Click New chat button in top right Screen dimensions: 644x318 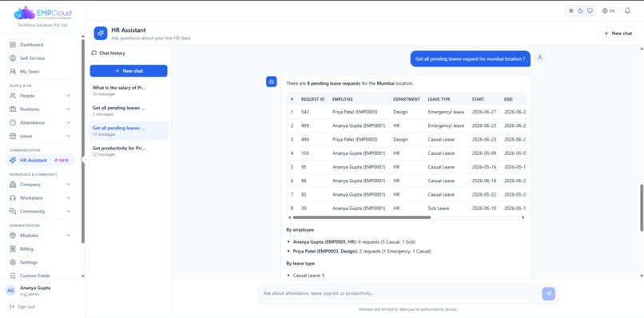coord(618,34)
